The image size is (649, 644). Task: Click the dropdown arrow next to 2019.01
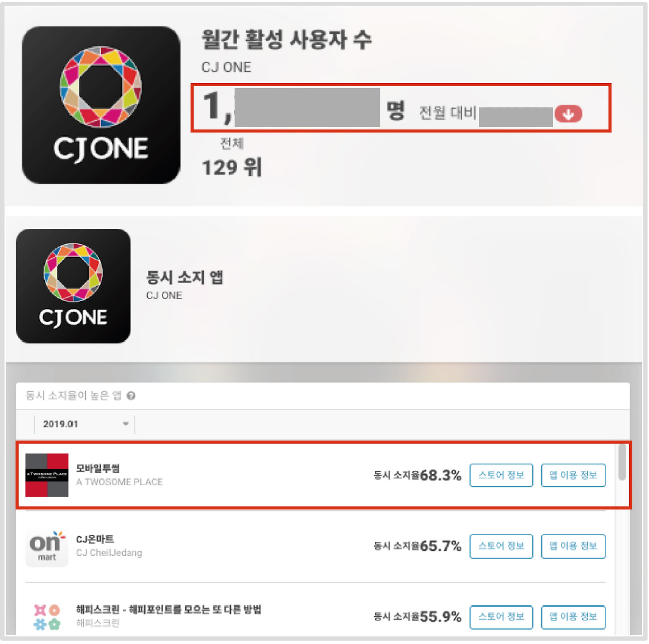(x=126, y=424)
